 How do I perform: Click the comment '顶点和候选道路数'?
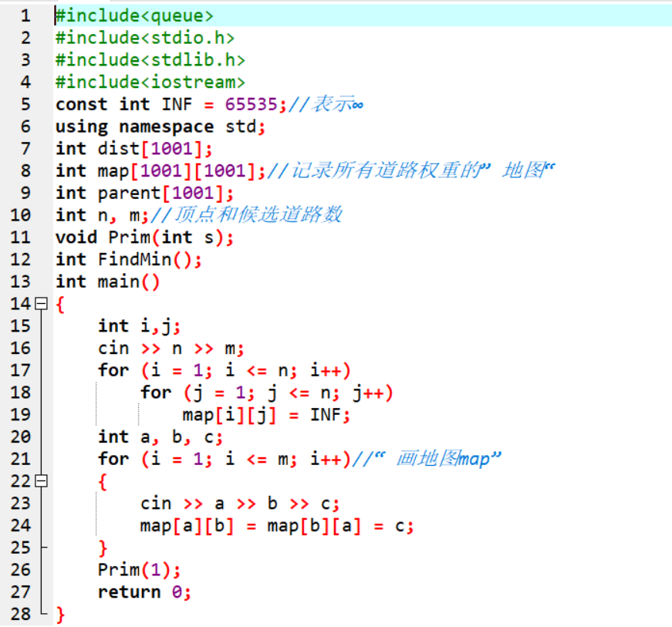point(258,215)
